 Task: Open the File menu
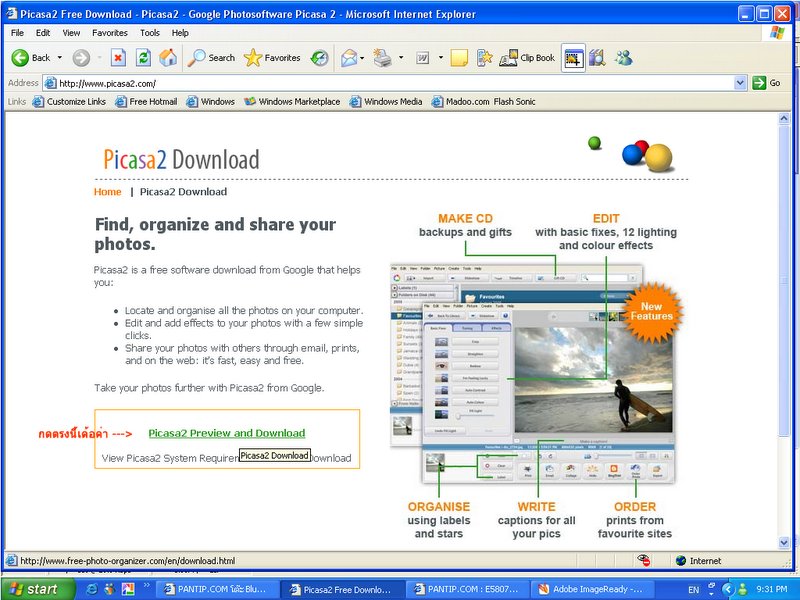point(17,33)
